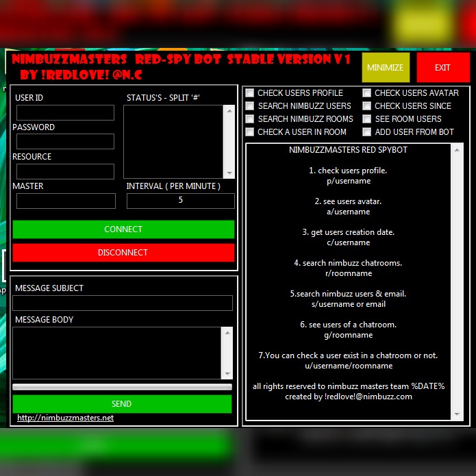Click MESSAGE BODY scroll up arrow

point(227,333)
